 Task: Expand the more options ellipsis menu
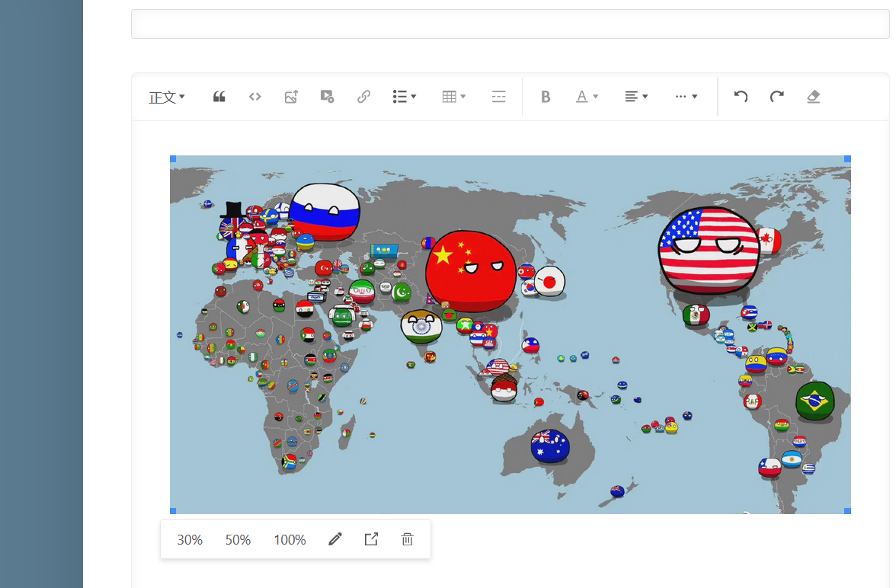(x=686, y=97)
